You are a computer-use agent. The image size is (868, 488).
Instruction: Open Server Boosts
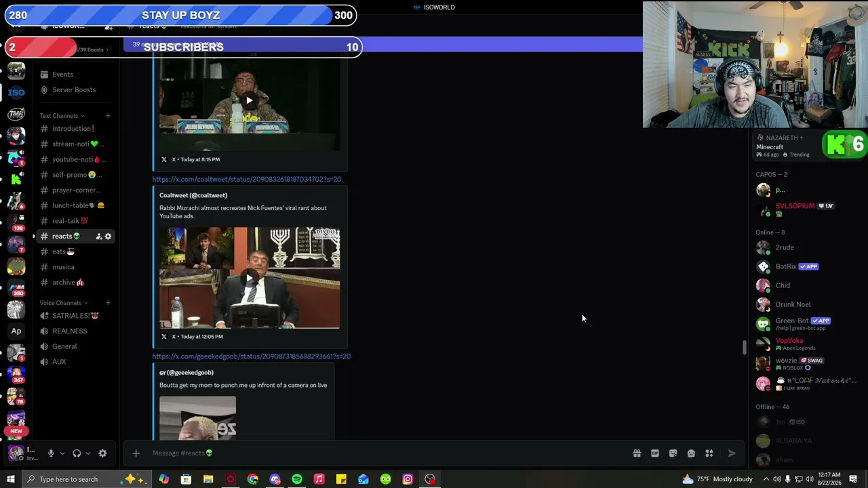(x=74, y=89)
